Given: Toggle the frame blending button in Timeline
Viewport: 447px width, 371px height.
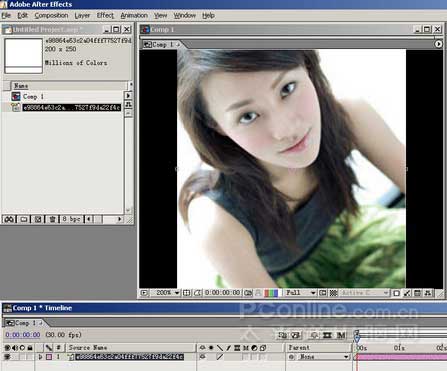Looking at the screenshot, I should click(x=327, y=335).
